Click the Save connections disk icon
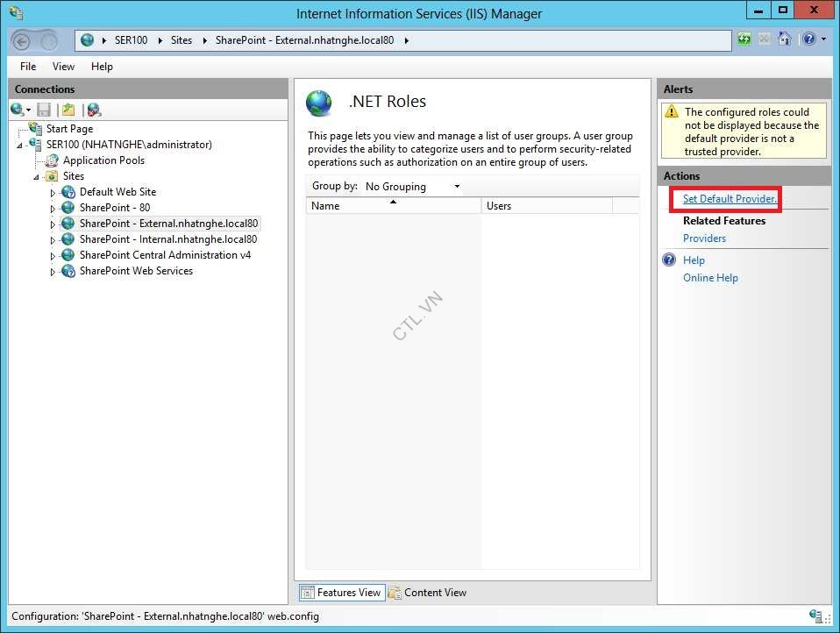The width and height of the screenshot is (840, 633). click(44, 109)
